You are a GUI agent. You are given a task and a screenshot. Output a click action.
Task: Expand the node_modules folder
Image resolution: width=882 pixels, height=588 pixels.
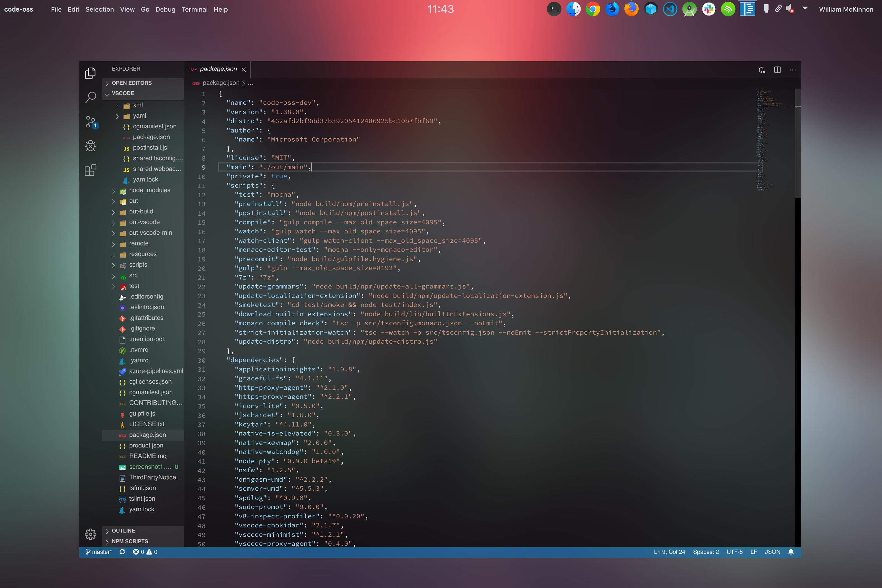click(149, 190)
